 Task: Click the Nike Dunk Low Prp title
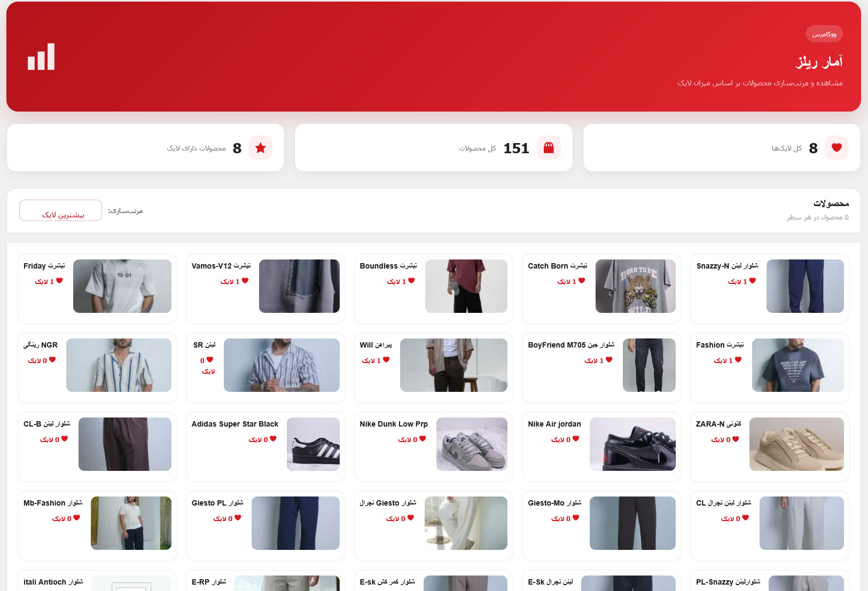point(394,424)
